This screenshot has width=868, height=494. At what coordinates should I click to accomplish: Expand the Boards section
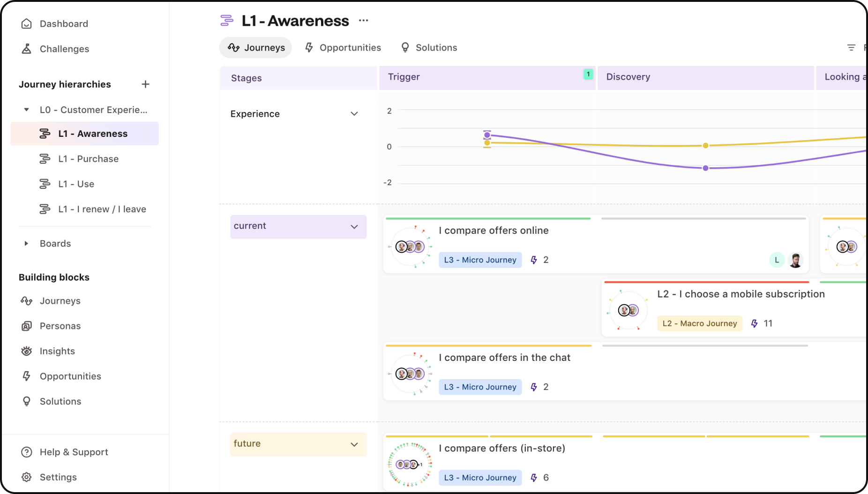click(x=26, y=243)
